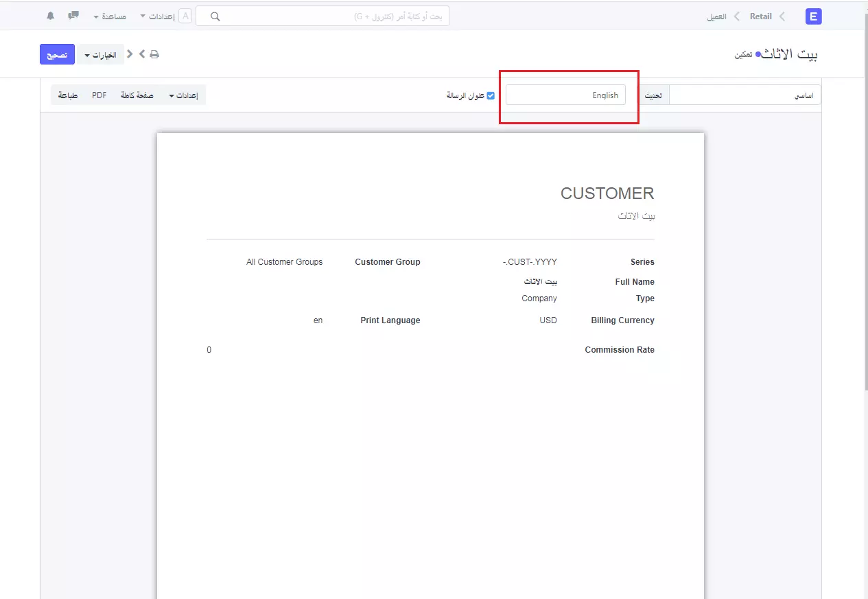The image size is (868, 599).
Task: Click the Retail breadcrumb
Action: (x=760, y=16)
